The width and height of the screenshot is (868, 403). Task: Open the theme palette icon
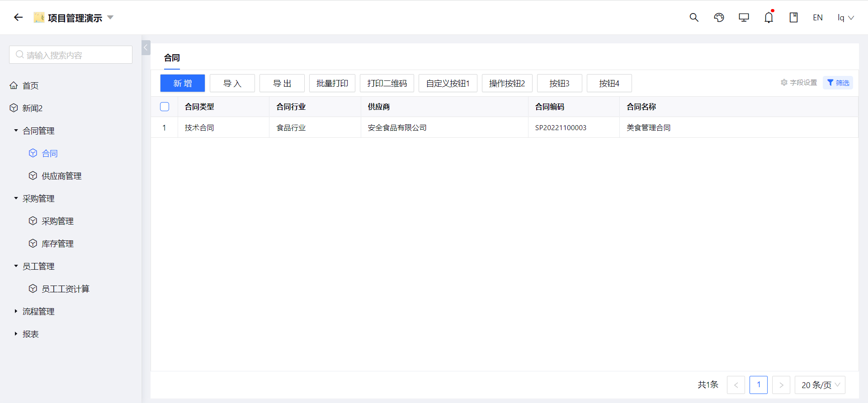719,18
